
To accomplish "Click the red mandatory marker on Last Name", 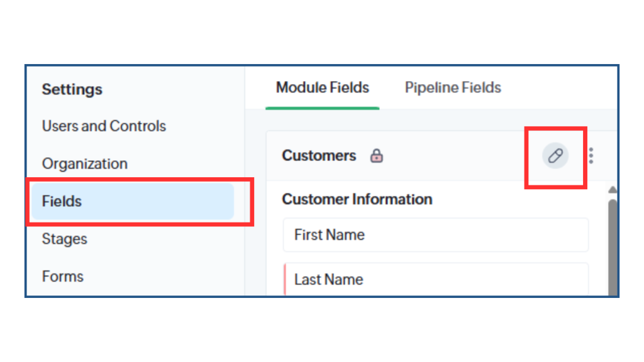I will coord(285,280).
